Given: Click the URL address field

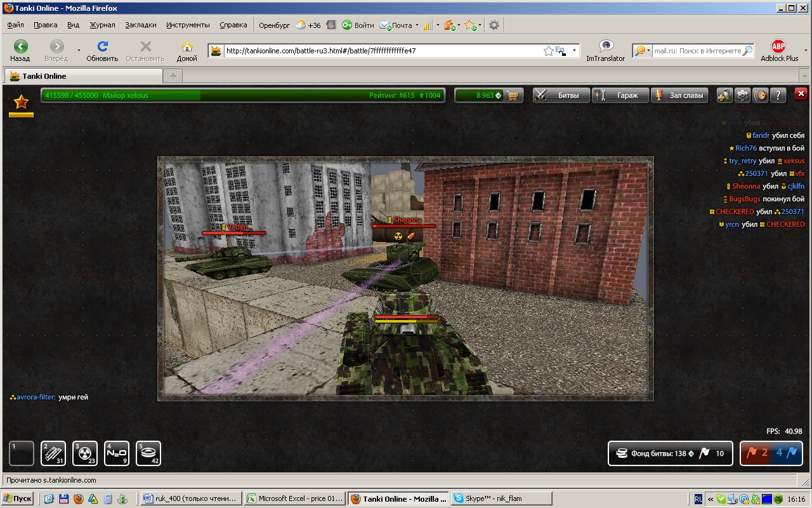Looking at the screenshot, I should coord(383,51).
